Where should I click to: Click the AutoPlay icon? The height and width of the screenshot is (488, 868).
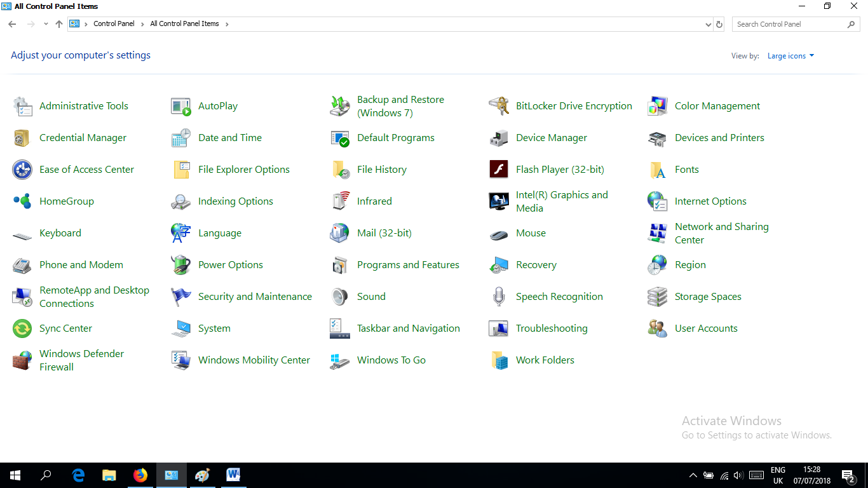point(181,106)
